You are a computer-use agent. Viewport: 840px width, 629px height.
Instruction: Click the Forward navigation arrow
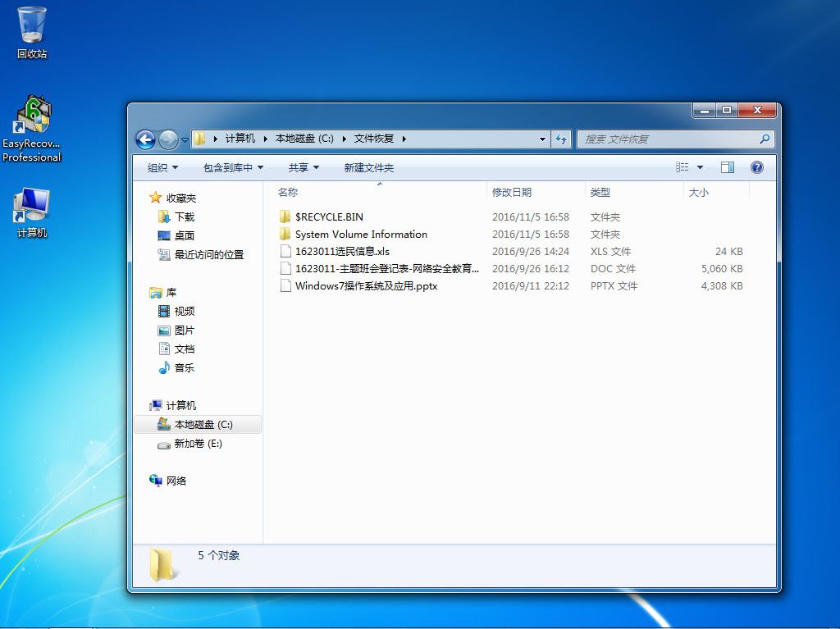tap(168, 140)
